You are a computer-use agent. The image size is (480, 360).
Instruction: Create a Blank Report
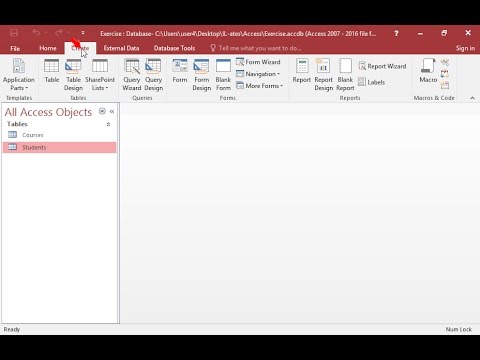click(x=345, y=75)
